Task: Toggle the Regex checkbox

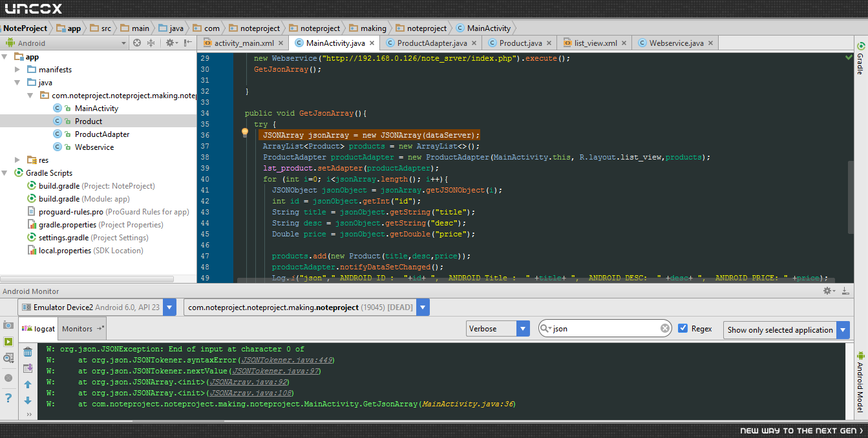Action: (x=683, y=328)
